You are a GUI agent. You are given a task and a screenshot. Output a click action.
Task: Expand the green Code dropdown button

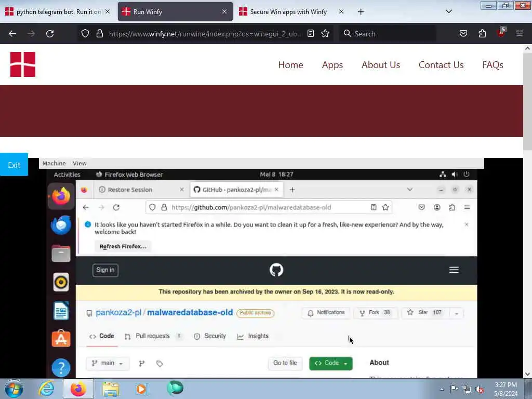331,363
